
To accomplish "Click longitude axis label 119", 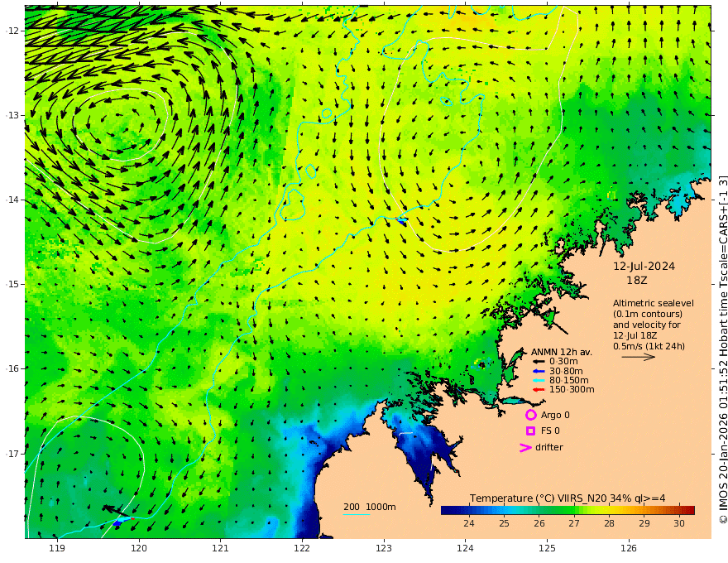I will (57, 549).
